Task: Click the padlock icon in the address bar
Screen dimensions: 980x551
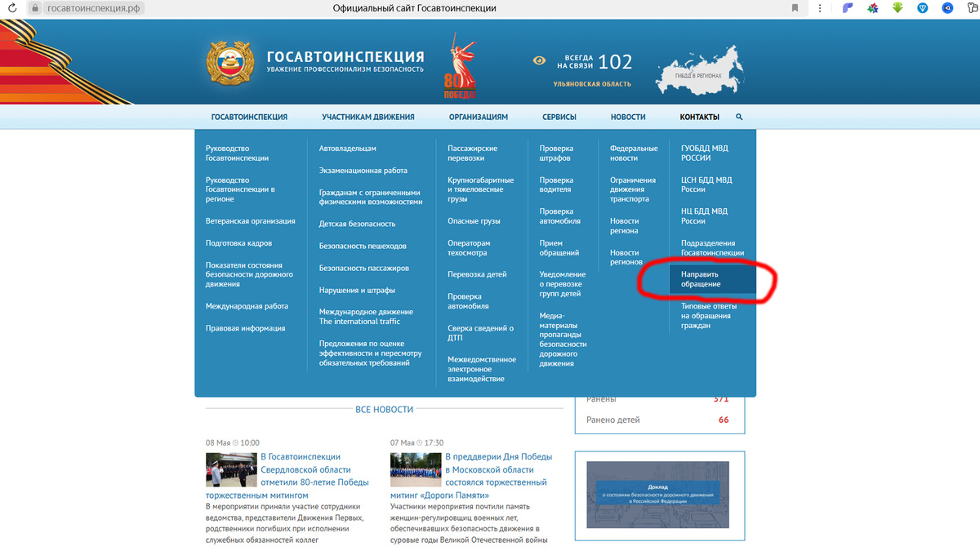Action: point(35,8)
